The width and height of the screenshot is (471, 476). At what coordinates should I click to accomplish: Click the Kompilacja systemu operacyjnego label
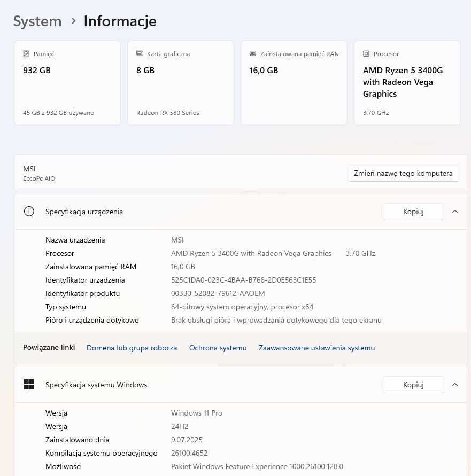pyautogui.click(x=101, y=453)
